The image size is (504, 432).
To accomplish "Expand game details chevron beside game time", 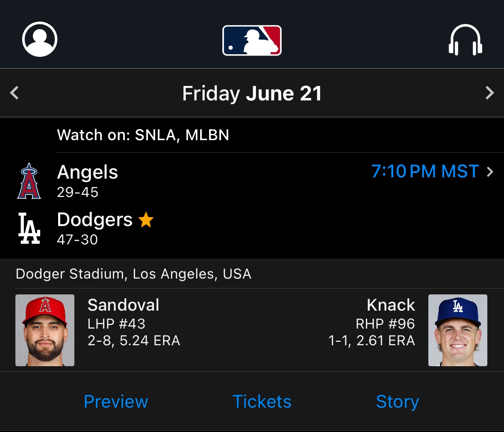I will click(x=490, y=172).
